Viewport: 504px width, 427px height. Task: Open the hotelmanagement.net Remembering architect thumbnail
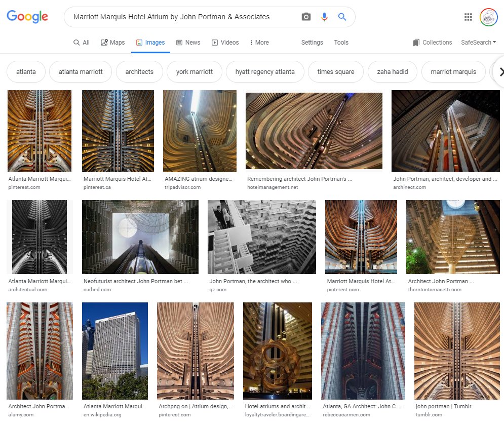(x=314, y=131)
